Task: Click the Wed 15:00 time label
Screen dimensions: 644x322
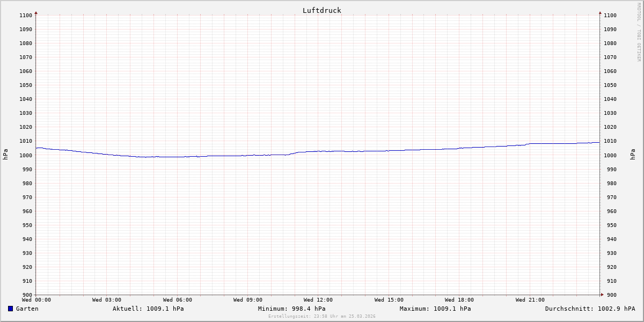Action: click(x=389, y=300)
